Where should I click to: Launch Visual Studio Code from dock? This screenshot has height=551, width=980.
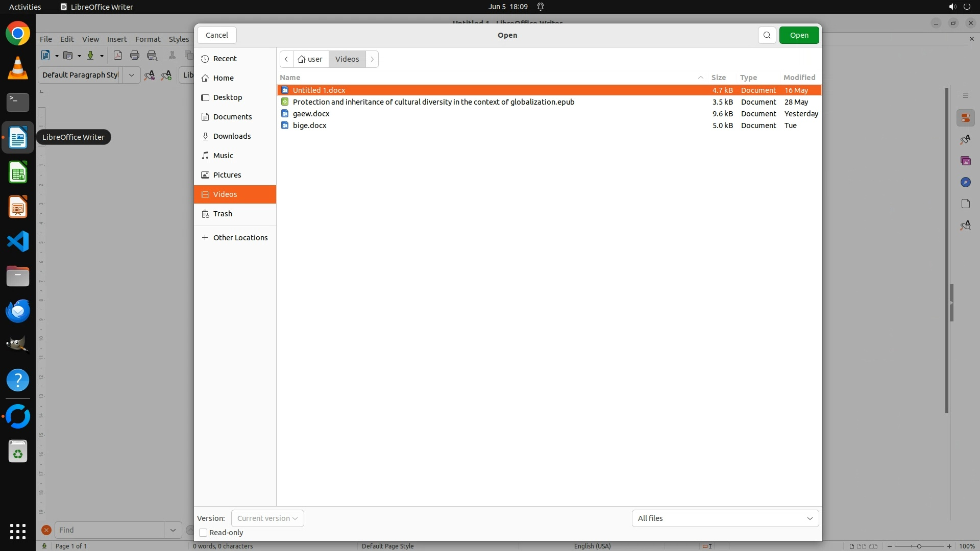point(18,241)
